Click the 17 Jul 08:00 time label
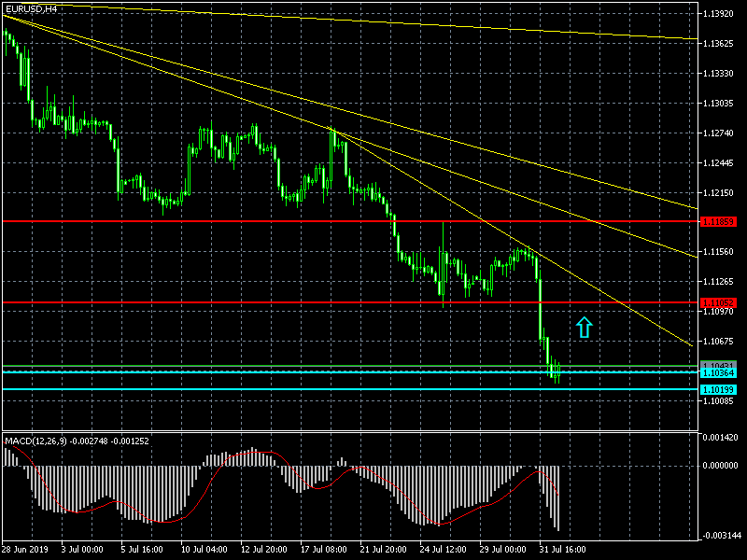The width and height of the screenshot is (747, 560). [x=325, y=549]
